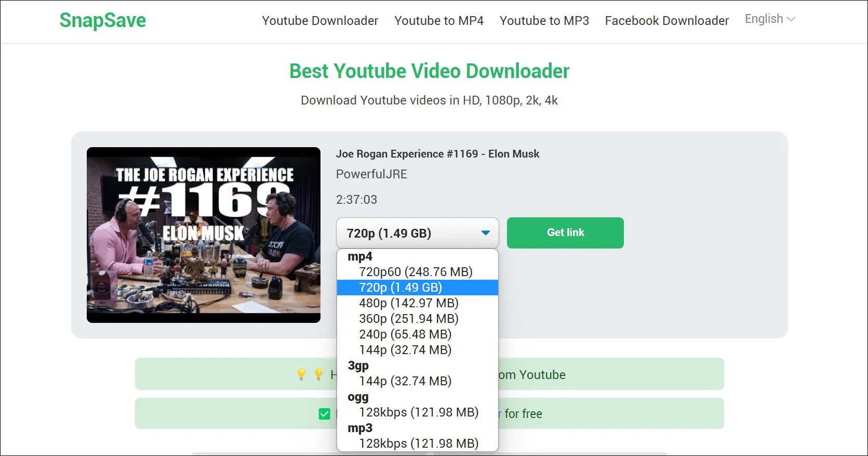The height and width of the screenshot is (456, 868).
Task: Click the first light bulb icon
Action: [301, 374]
